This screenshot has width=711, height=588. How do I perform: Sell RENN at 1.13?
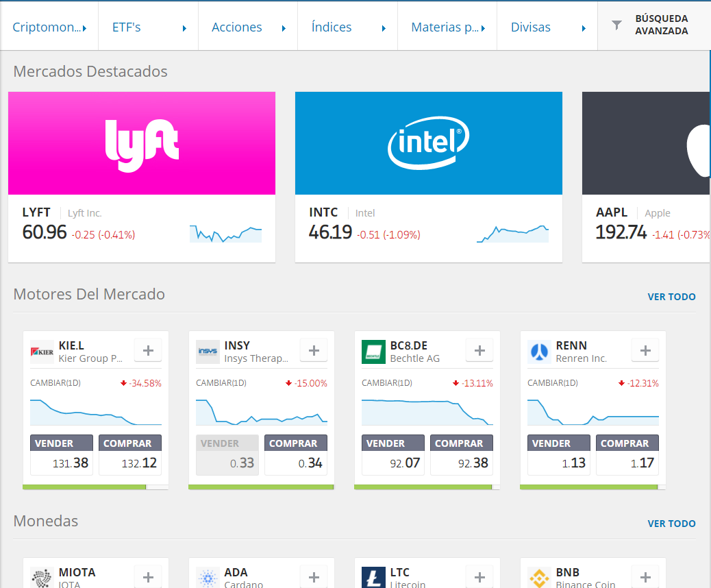tap(559, 455)
